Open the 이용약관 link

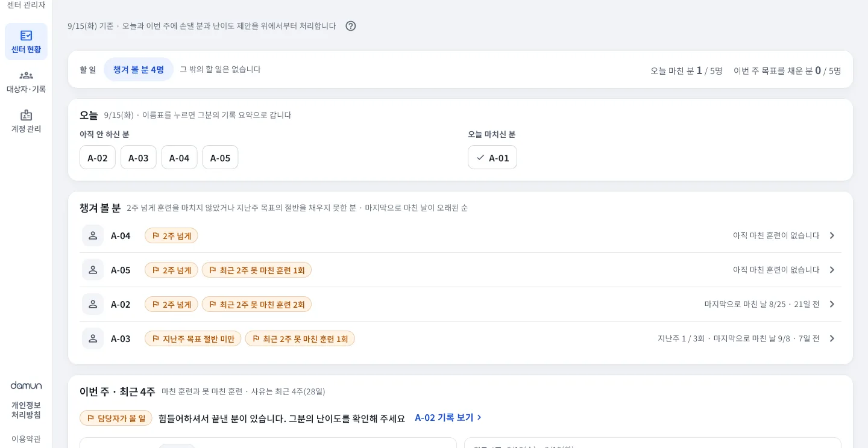26,439
